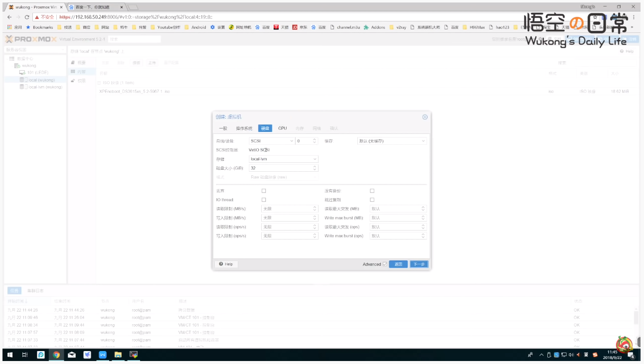Select the 硬盘 hard disk tab
The image size is (644, 364).
[265, 128]
